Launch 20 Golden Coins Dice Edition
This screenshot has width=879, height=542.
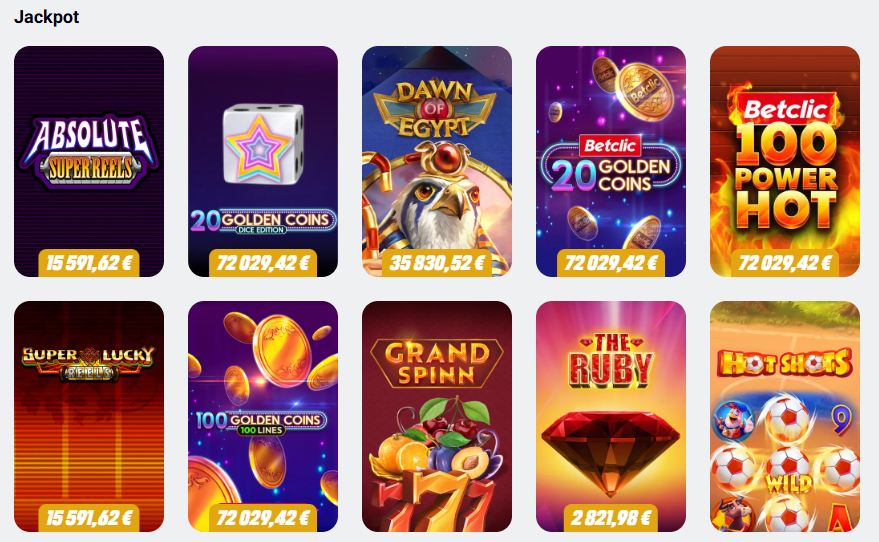(x=263, y=161)
